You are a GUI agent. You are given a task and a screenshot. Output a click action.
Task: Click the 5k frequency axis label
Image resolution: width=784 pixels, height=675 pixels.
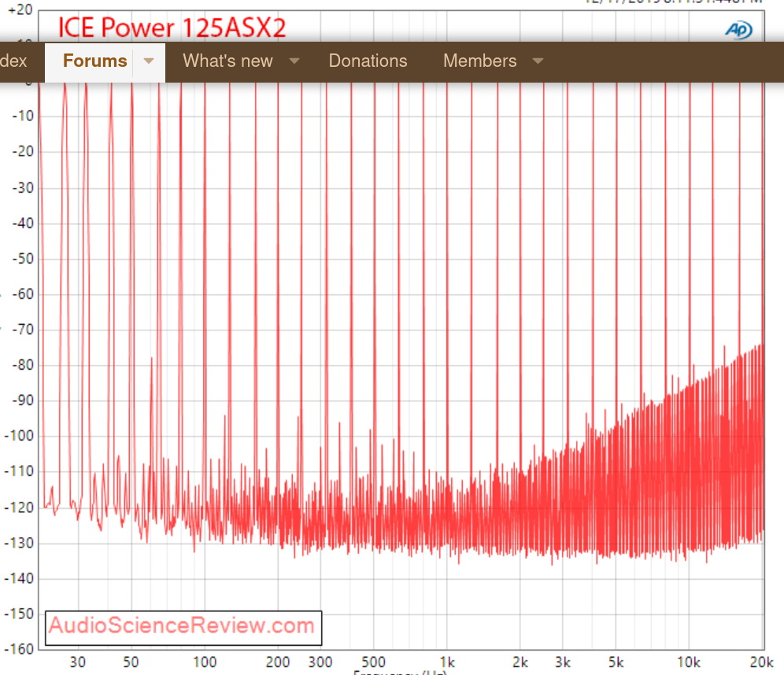[616, 662]
